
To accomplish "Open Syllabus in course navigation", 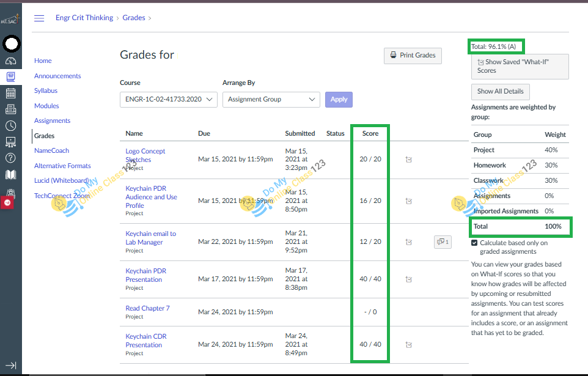I will pos(46,90).
